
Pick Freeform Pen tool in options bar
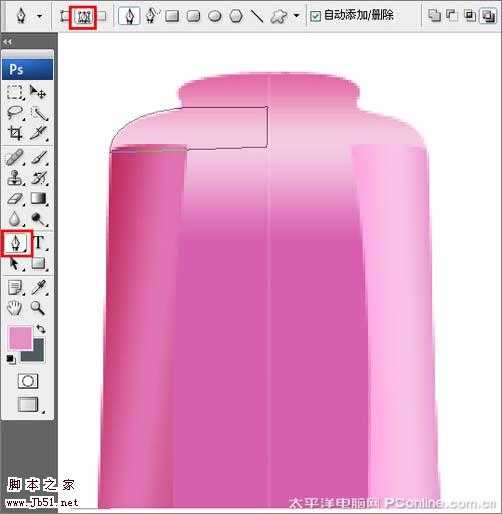152,16
